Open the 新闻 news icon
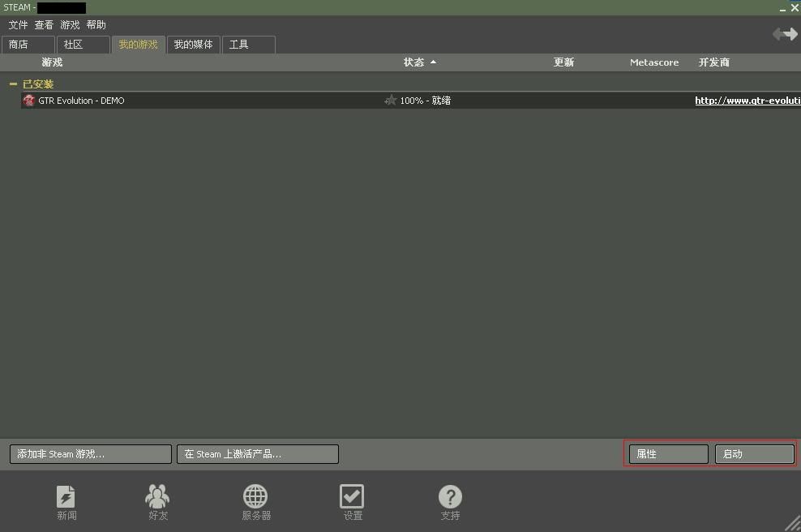The width and height of the screenshot is (801, 532). [x=66, y=497]
